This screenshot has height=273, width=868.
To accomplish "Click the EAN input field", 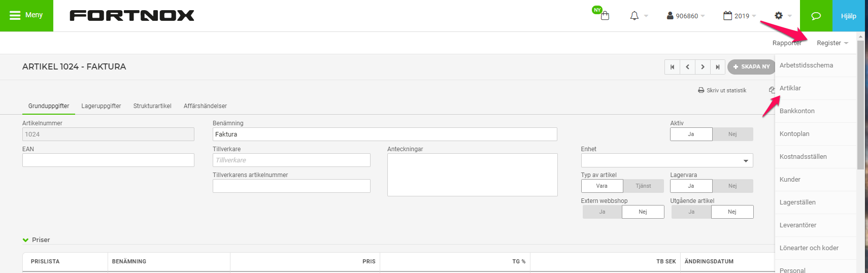I will 108,160.
